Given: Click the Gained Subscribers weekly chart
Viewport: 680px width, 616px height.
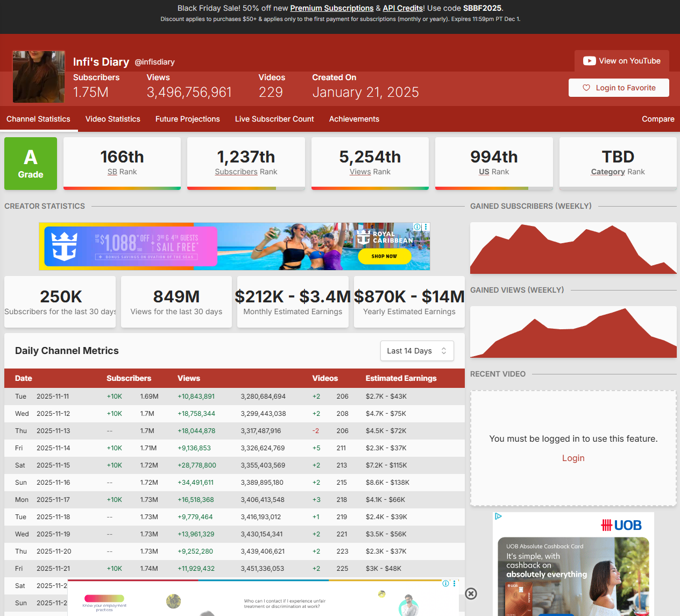Looking at the screenshot, I should 573,249.
